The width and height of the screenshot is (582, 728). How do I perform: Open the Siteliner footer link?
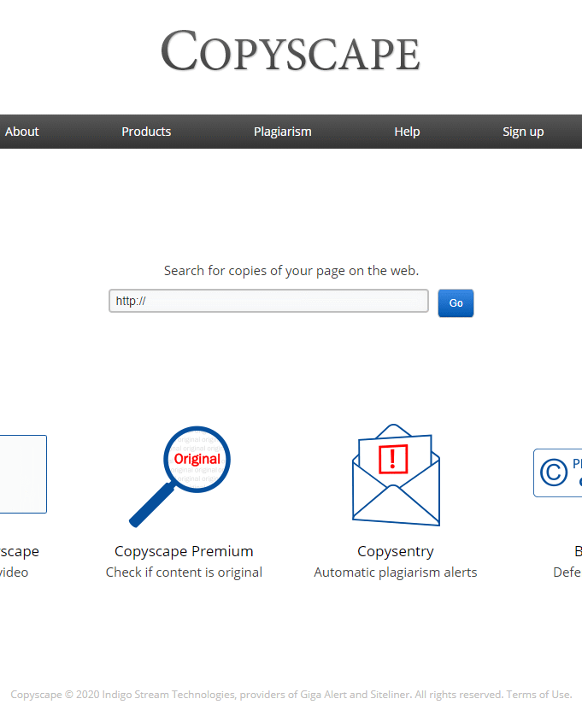(387, 695)
